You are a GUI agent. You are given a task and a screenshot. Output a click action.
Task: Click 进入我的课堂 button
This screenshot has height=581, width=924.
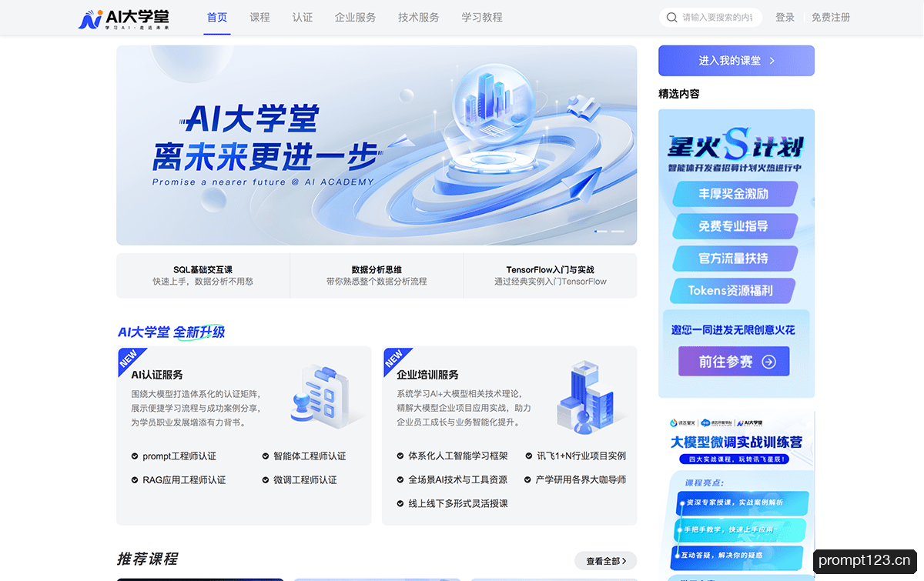point(736,61)
